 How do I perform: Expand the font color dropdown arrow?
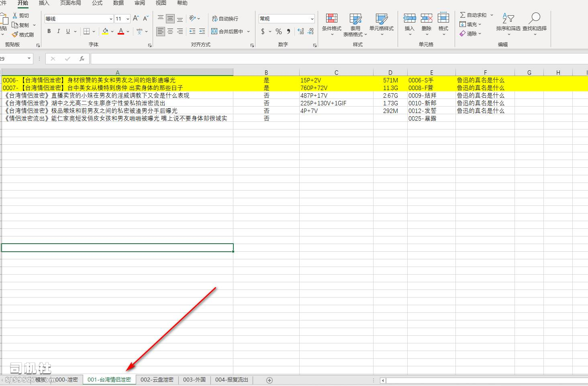pyautogui.click(x=128, y=31)
